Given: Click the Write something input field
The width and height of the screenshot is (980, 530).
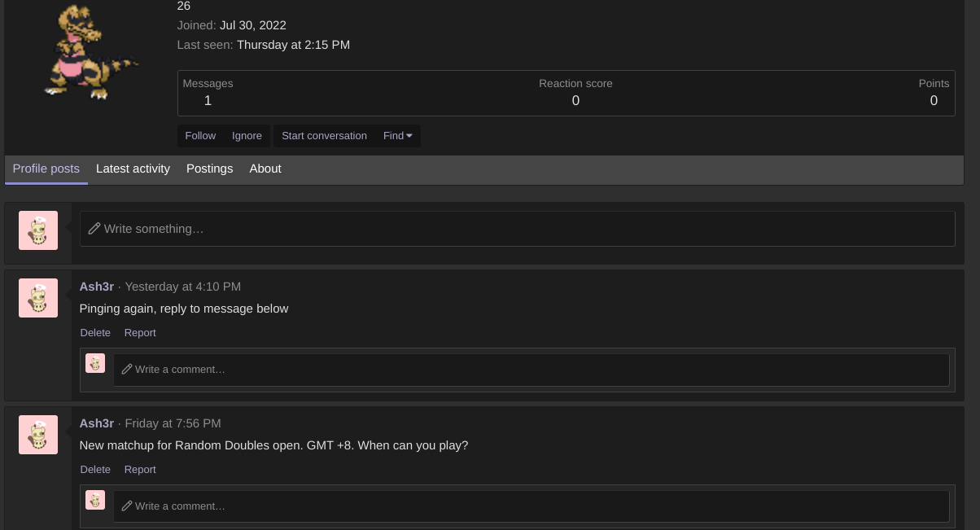Looking at the screenshot, I should point(517,229).
